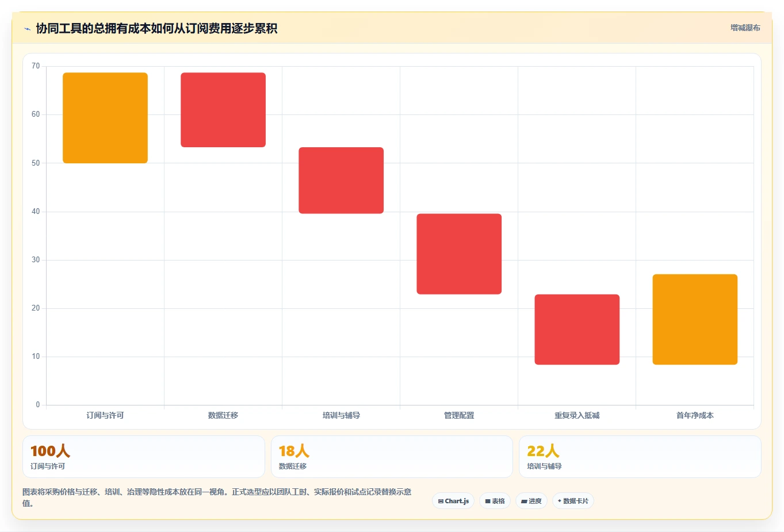Click the 进度 chip
Screen dimensions: 784x532
(x=531, y=501)
